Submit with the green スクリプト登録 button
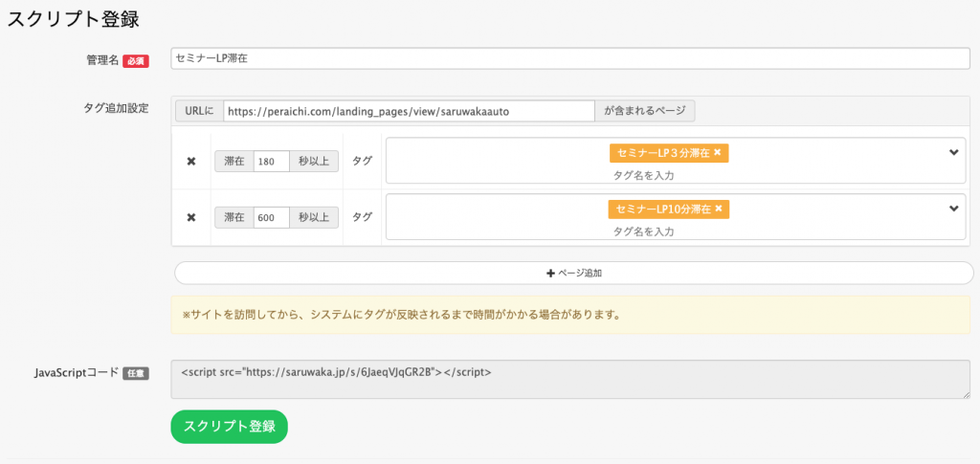The image size is (980, 464). pyautogui.click(x=230, y=427)
